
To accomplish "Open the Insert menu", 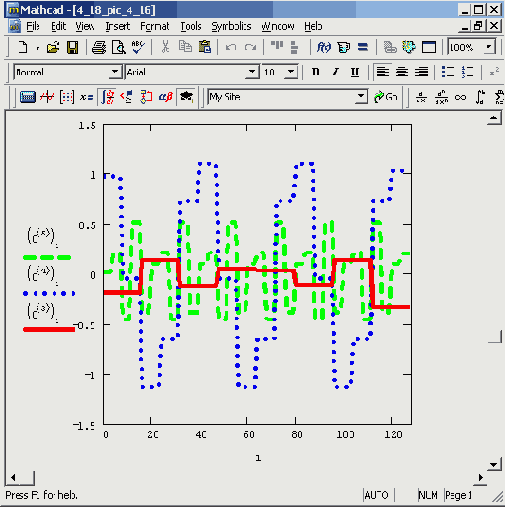I will point(117,26).
